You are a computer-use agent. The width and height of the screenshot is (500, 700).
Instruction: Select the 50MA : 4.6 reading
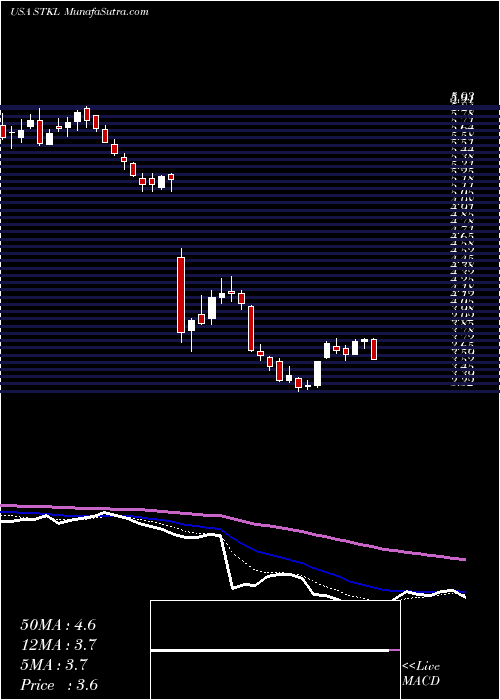[58, 625]
